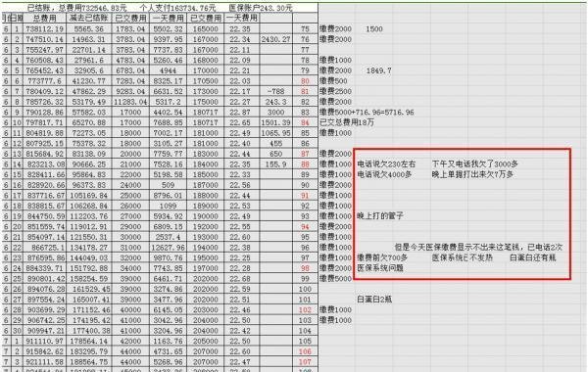Click cell with value 738112.19
This screenshot has width=588, height=372.
(45, 28)
